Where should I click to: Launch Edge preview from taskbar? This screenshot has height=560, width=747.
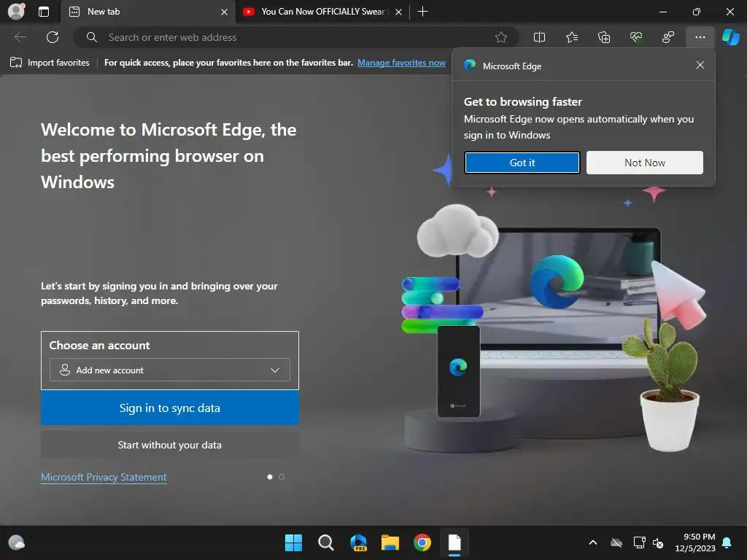(358, 542)
